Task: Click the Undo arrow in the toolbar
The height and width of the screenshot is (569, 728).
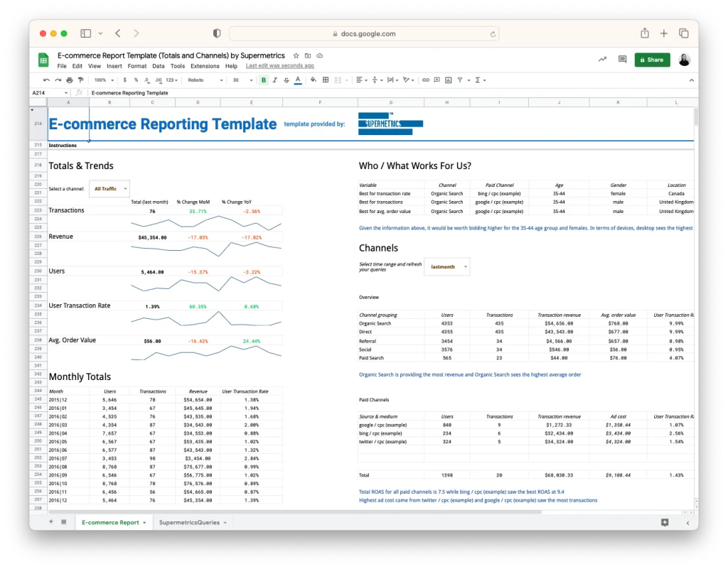Action: pyautogui.click(x=46, y=80)
